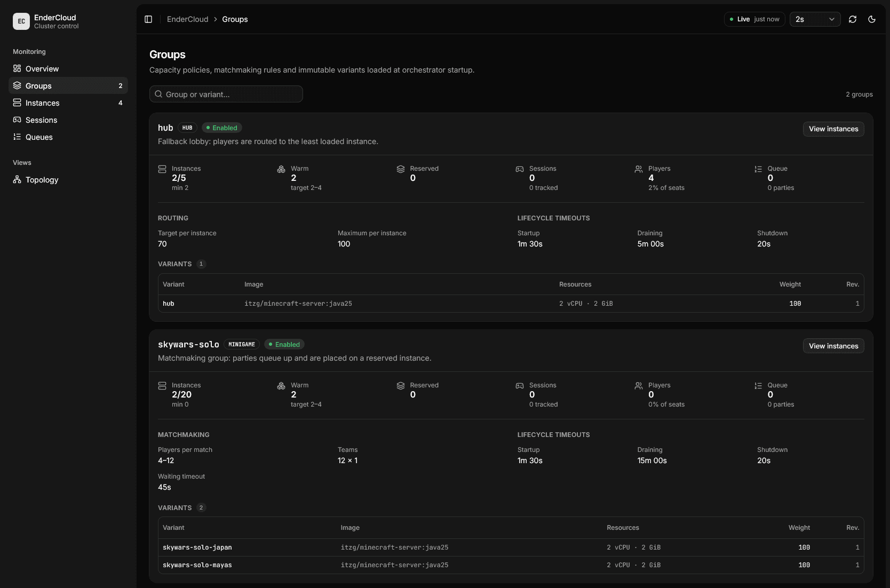Select Groups in the sidebar
Screen dimensions: 890x588
pos(68,86)
